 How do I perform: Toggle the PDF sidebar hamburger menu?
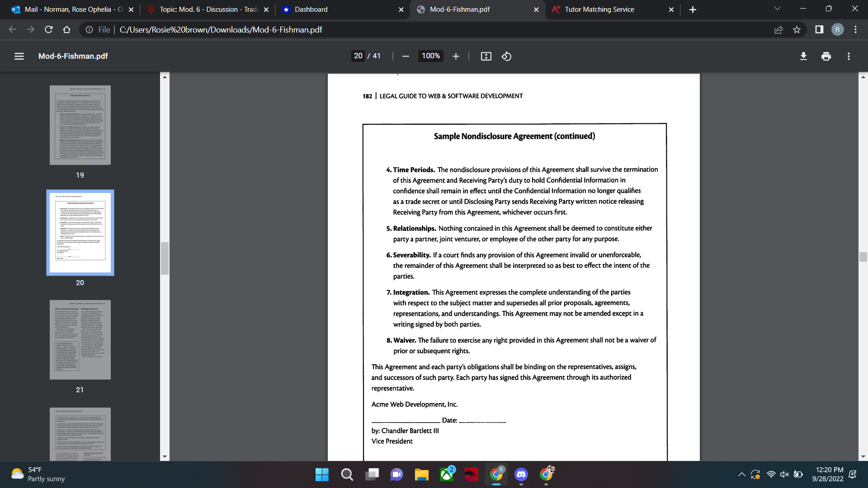click(19, 56)
